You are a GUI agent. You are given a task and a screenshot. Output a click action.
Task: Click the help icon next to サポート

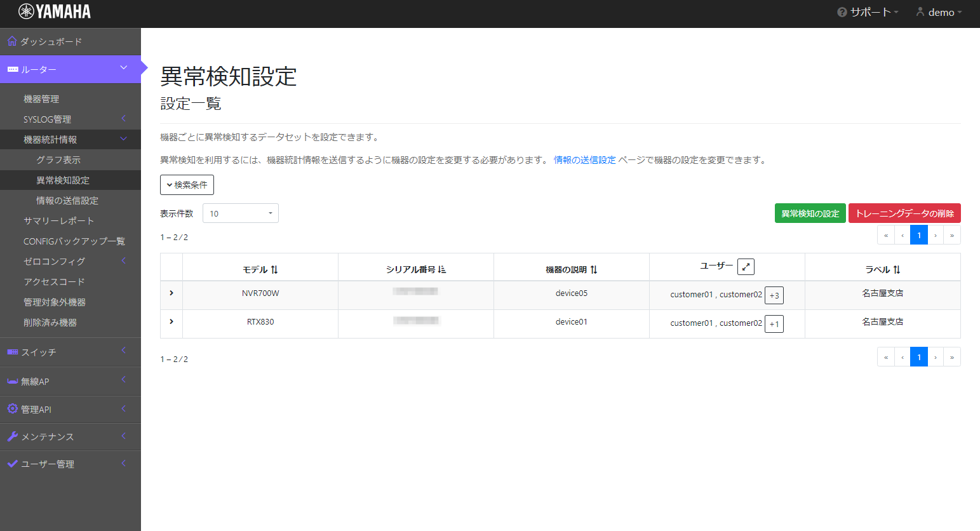[841, 11]
